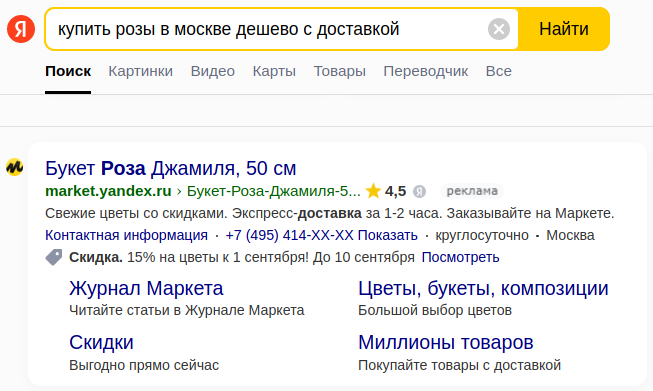Image resolution: width=653 pixels, height=391 pixels.
Task: Open the Цветы, букеты, композиции sitelink
Action: [x=483, y=288]
